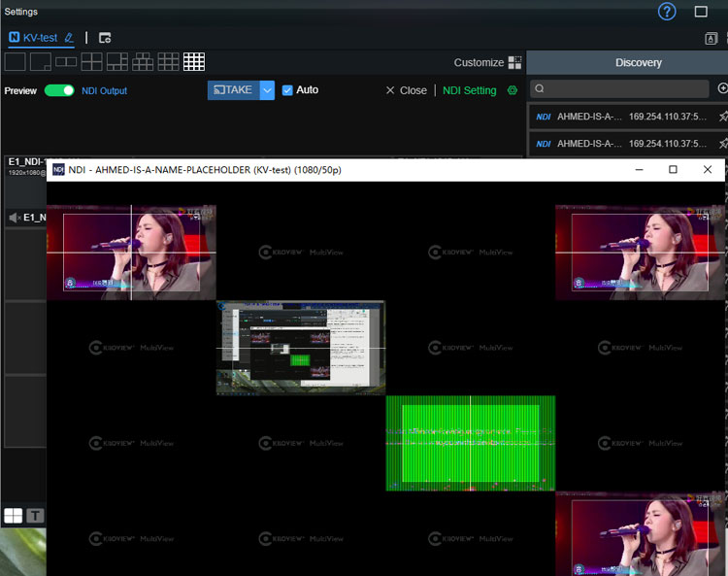Close the NDI monitor window
This screenshot has height=576, width=728.
(x=707, y=170)
